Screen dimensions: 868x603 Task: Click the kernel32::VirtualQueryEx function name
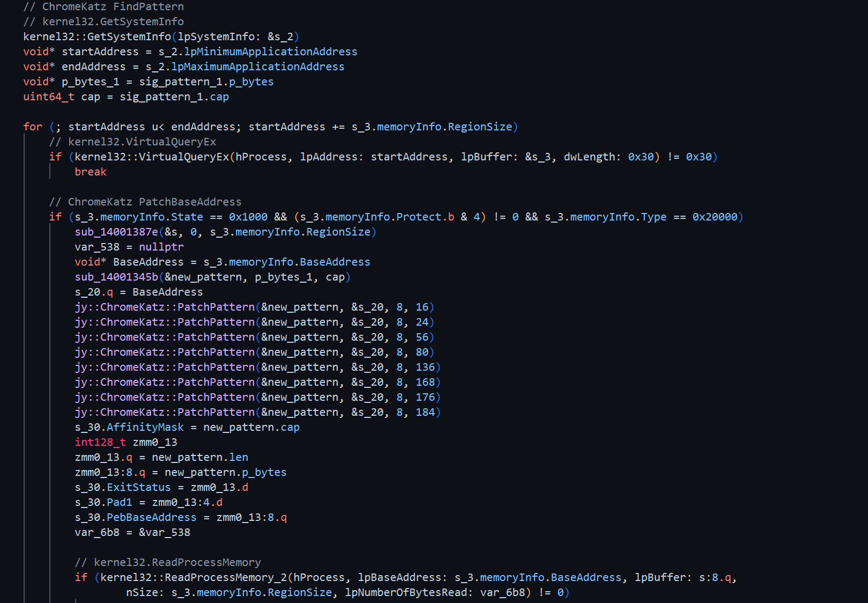coord(152,157)
